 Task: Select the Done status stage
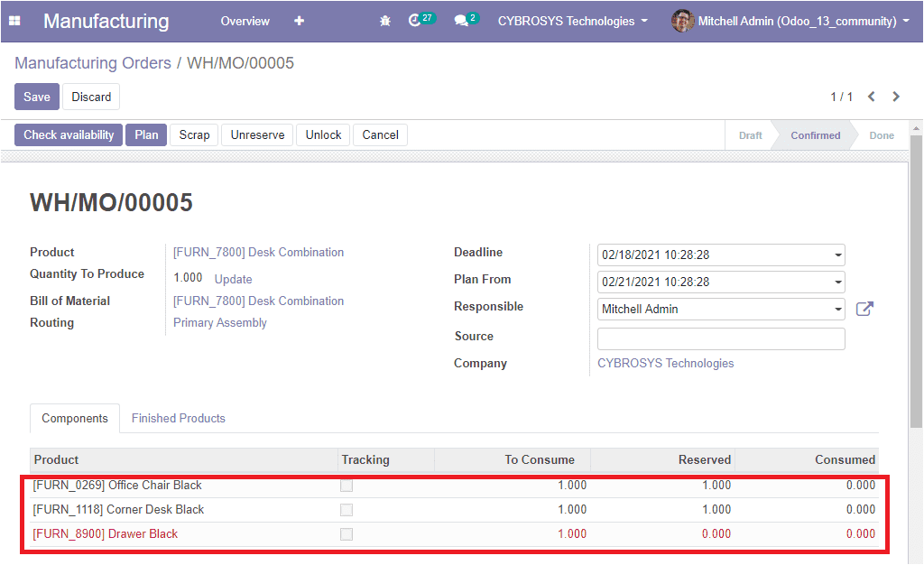point(882,135)
